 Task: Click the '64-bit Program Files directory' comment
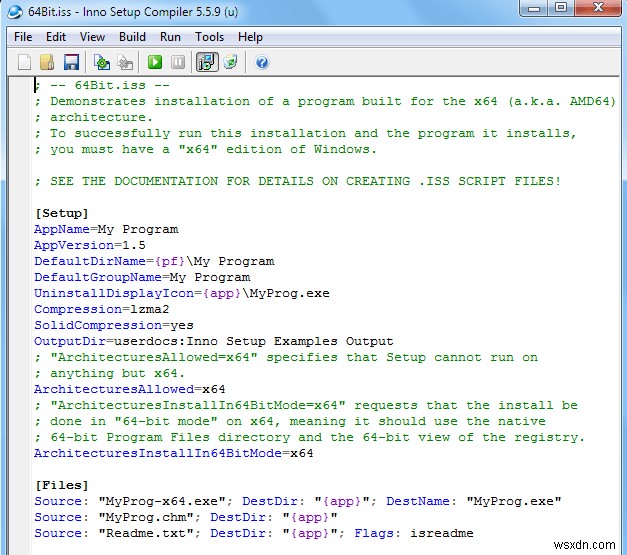pyautogui.click(x=310, y=437)
